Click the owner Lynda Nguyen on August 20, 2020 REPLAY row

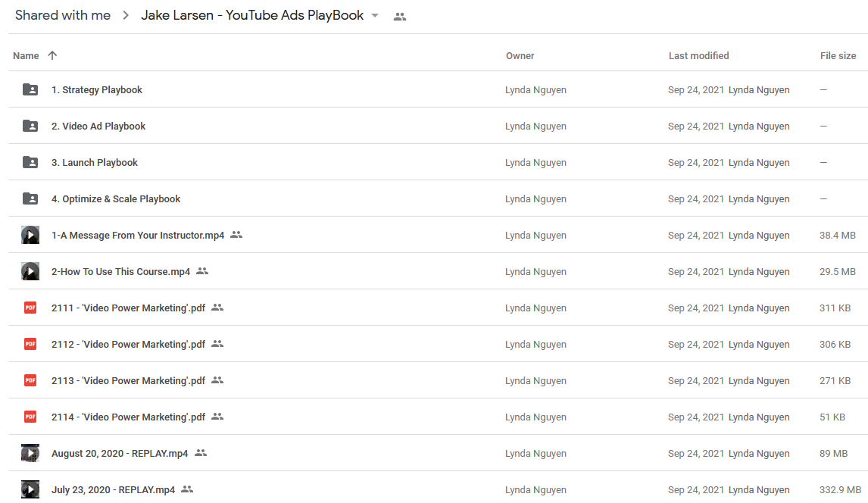tap(535, 454)
